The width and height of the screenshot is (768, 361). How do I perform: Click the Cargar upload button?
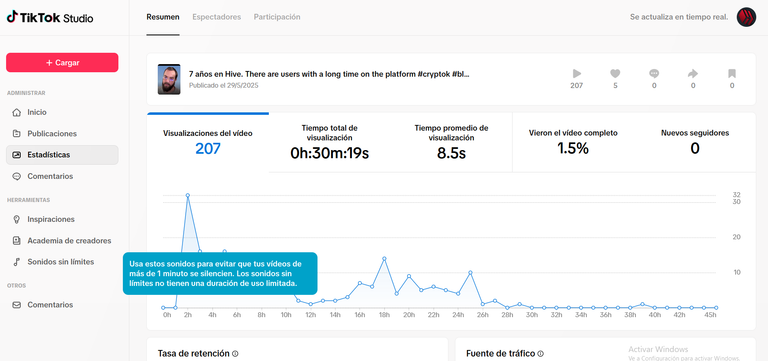(62, 63)
